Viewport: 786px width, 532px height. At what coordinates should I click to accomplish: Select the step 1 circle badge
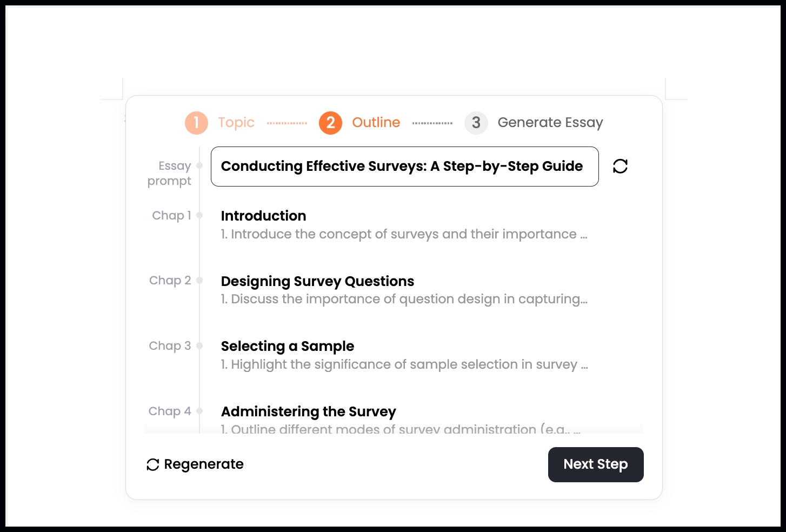pos(196,123)
